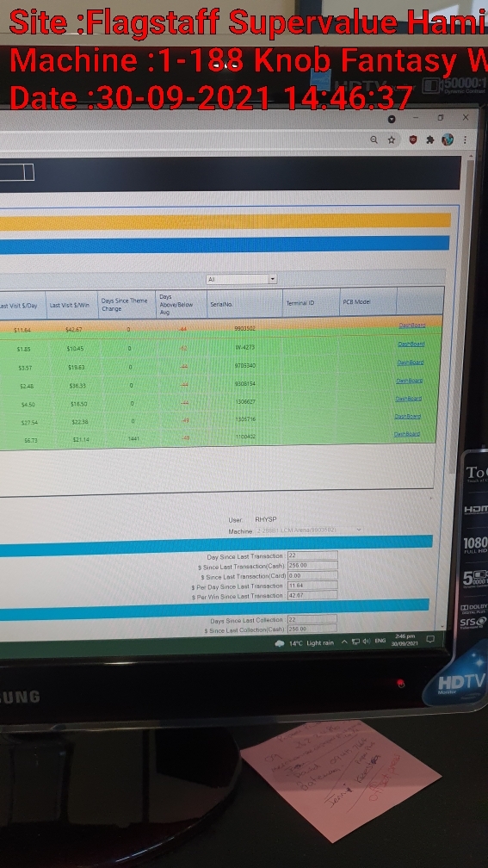Click the RHYSP user name text
The height and width of the screenshot is (868, 488).
click(266, 520)
